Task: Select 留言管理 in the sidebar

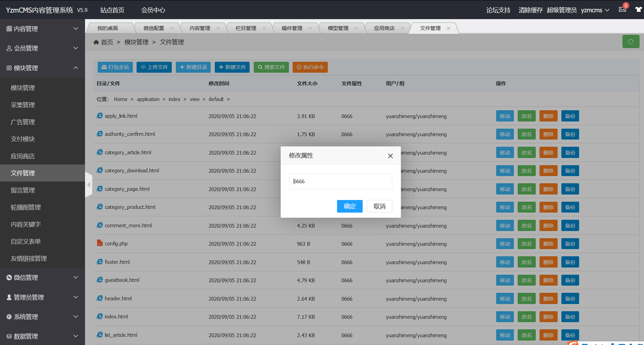Action: 23,190
